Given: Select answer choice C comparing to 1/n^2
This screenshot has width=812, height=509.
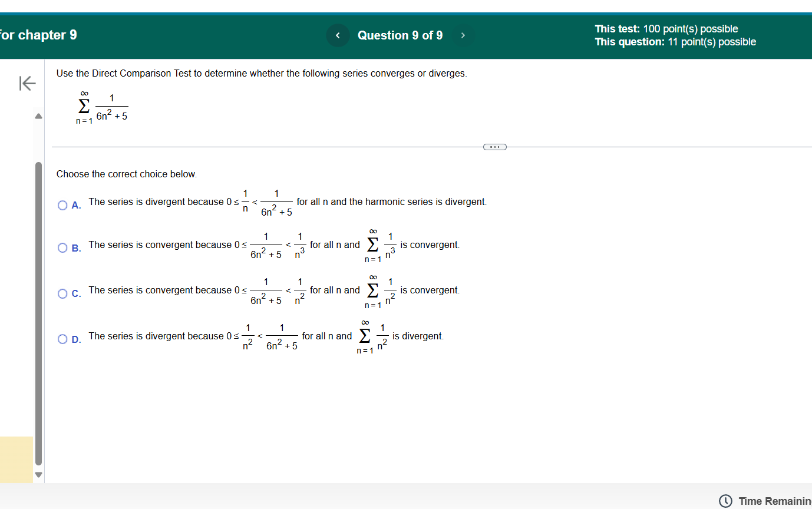Looking at the screenshot, I should (62, 293).
